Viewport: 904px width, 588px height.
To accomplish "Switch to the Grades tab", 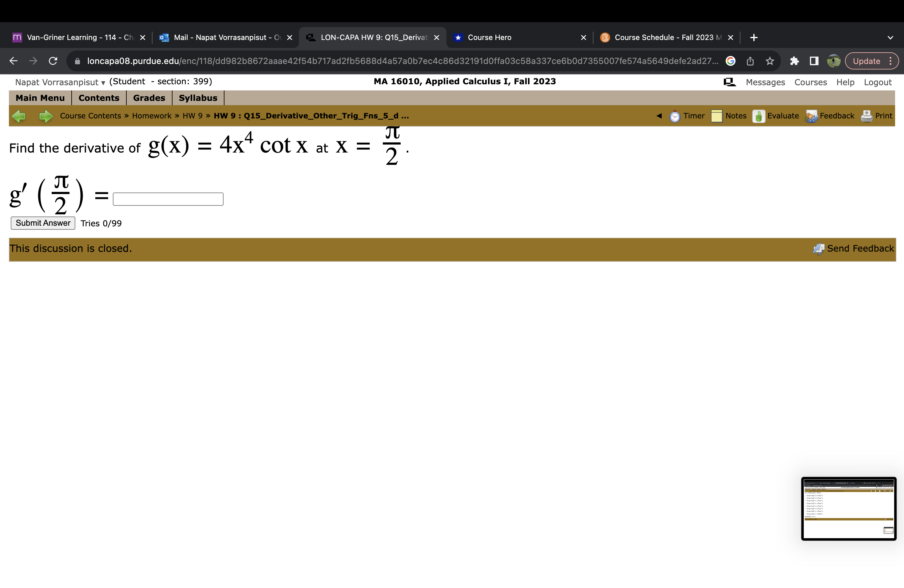I will [149, 97].
